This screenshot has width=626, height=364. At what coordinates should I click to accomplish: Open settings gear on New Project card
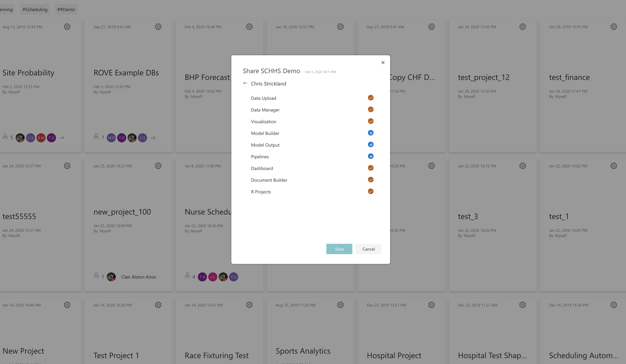pos(67,305)
